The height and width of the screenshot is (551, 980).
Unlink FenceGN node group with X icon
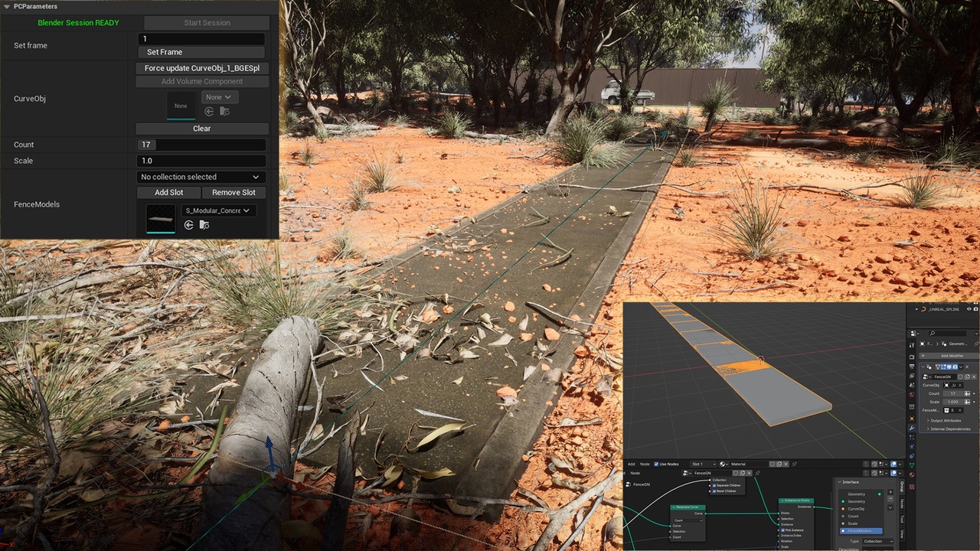(750, 473)
